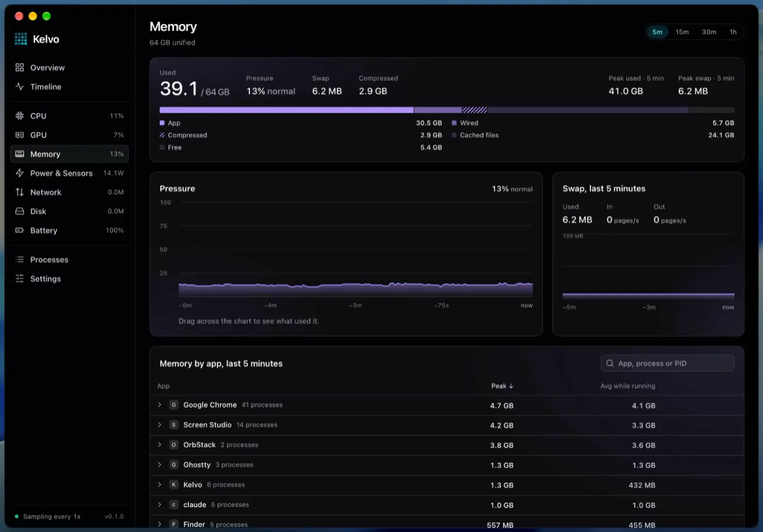Click the Memory module icon
This screenshot has width=763, height=532.
[20, 154]
